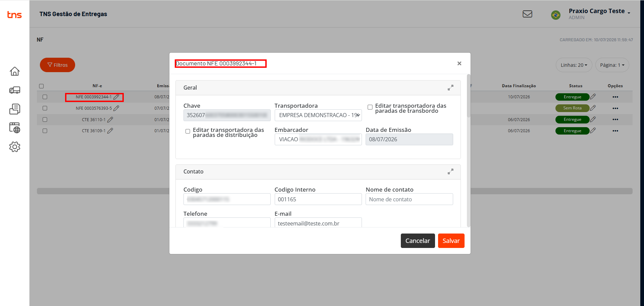The image size is (644, 306).
Task: Open the Embarcador dropdown
Action: pyautogui.click(x=318, y=139)
